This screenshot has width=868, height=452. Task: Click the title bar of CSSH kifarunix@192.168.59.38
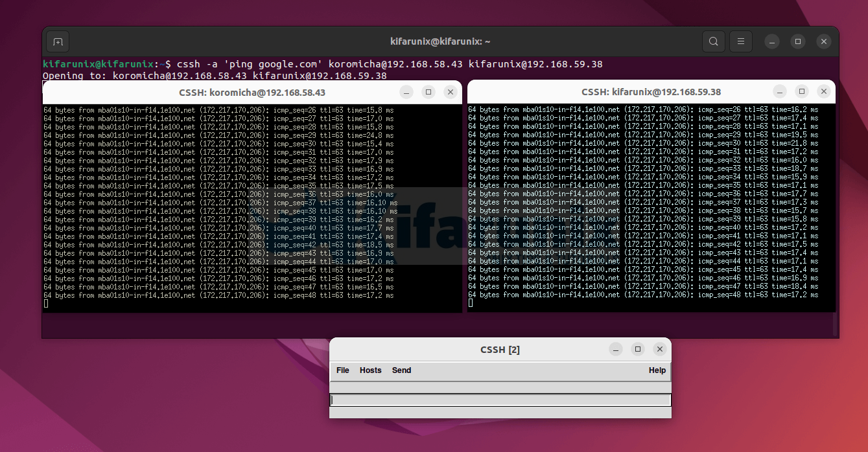coord(651,92)
